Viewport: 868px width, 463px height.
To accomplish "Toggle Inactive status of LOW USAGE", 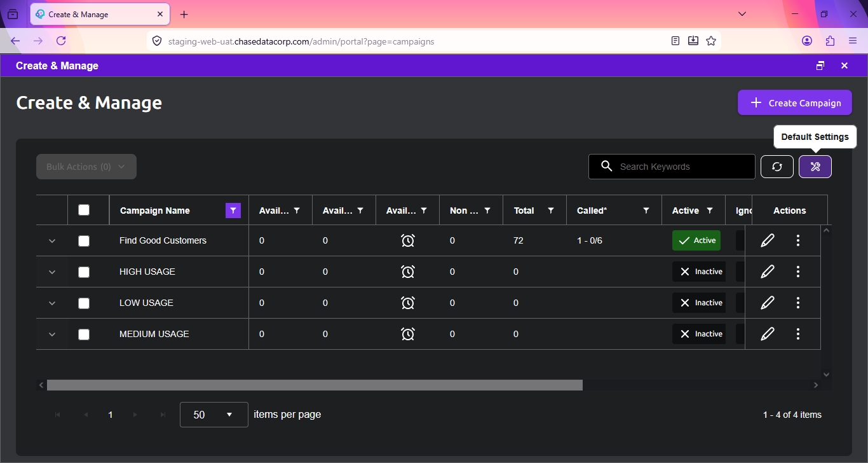I will pyautogui.click(x=699, y=303).
